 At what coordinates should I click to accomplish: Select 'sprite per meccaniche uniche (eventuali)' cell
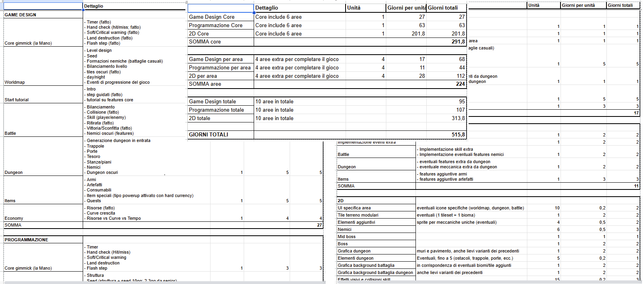click(x=471, y=222)
